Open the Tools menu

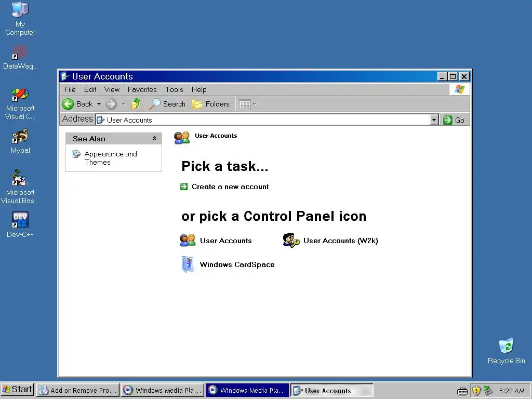tap(174, 89)
